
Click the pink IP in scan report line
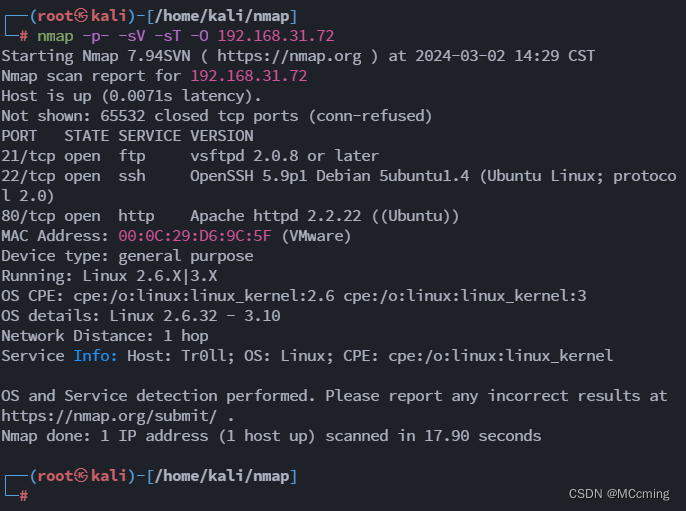[248, 76]
